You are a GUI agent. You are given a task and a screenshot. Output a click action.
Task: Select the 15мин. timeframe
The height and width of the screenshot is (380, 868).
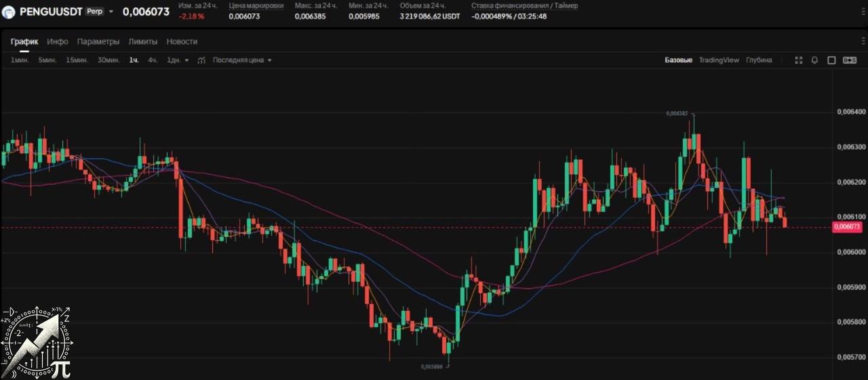click(77, 60)
